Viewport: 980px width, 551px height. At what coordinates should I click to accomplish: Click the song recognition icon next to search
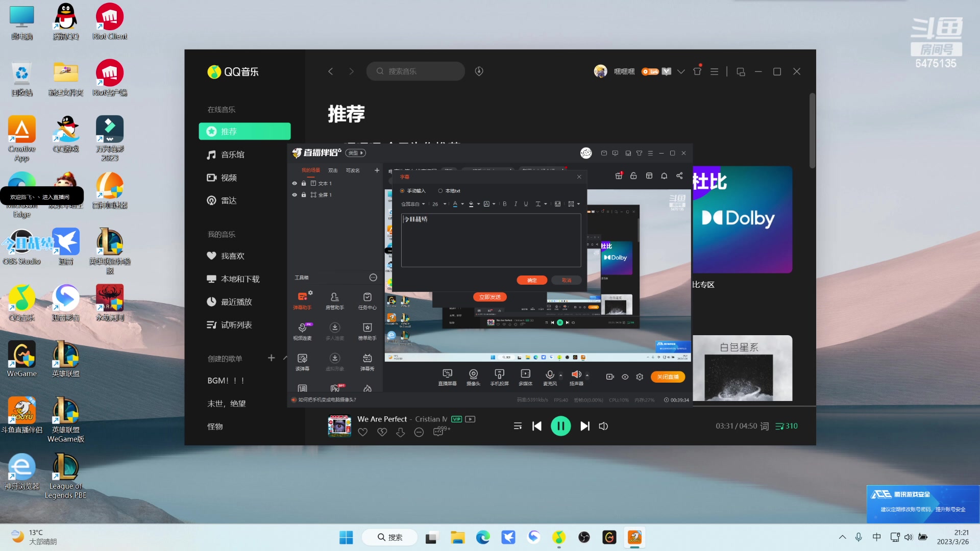coord(479,71)
